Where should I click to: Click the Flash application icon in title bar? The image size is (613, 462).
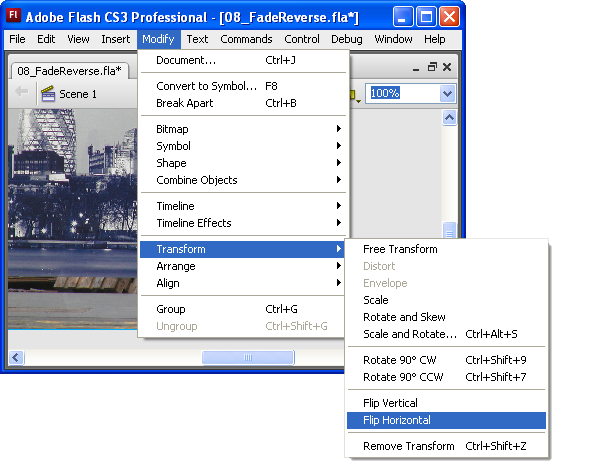[14, 16]
